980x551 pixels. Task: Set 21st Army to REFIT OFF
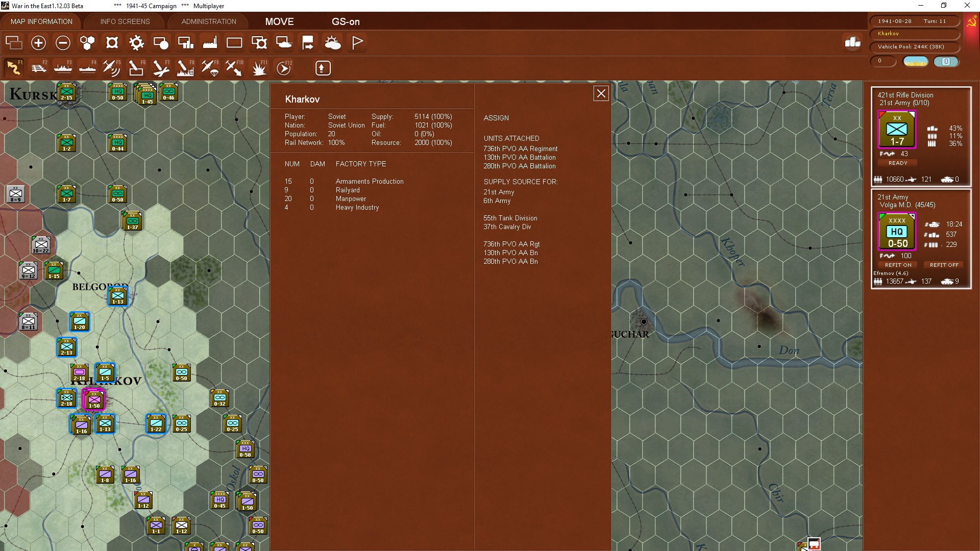pyautogui.click(x=944, y=265)
